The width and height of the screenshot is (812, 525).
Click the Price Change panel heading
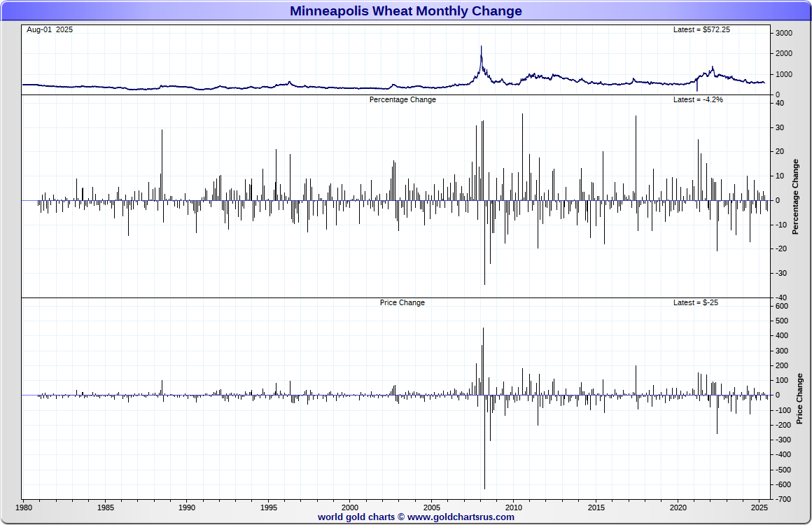(x=402, y=302)
